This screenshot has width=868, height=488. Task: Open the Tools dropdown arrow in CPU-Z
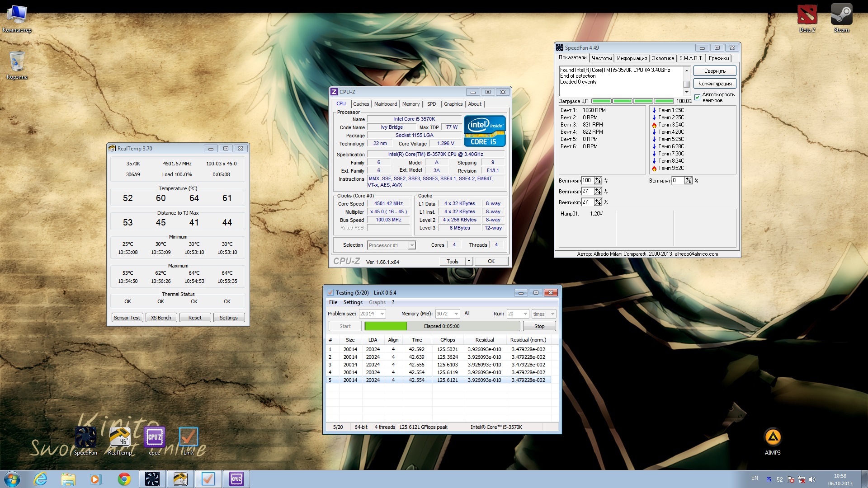(x=469, y=261)
